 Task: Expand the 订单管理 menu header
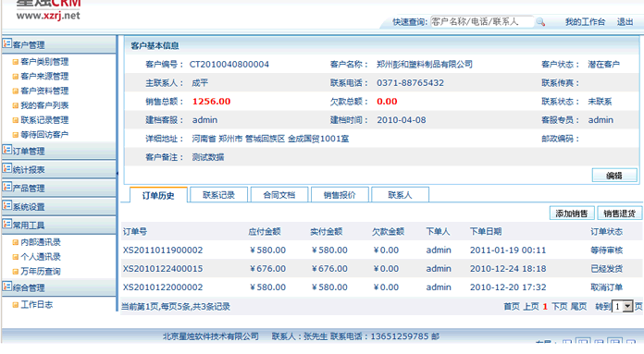pos(58,151)
